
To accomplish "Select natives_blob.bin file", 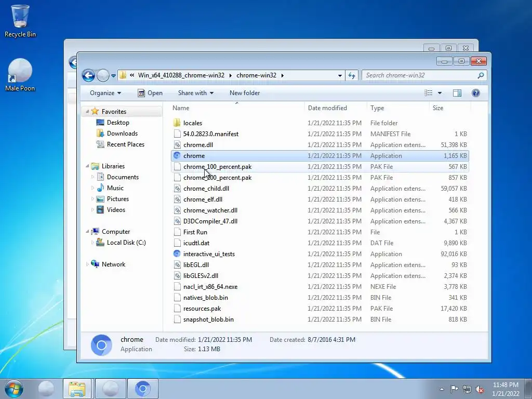I will pos(206,298).
